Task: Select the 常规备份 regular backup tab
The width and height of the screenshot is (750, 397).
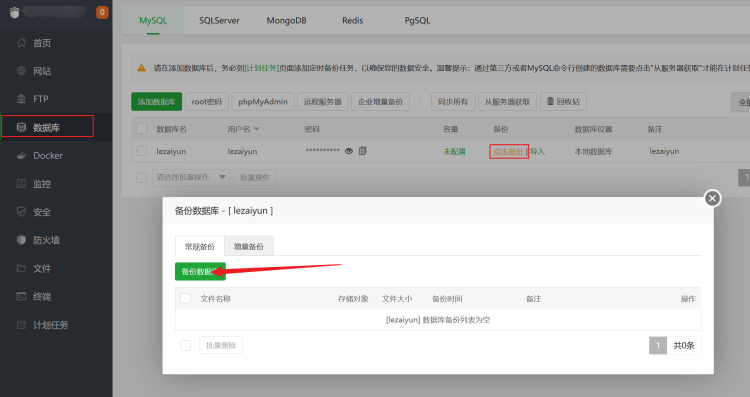Action: [199, 246]
